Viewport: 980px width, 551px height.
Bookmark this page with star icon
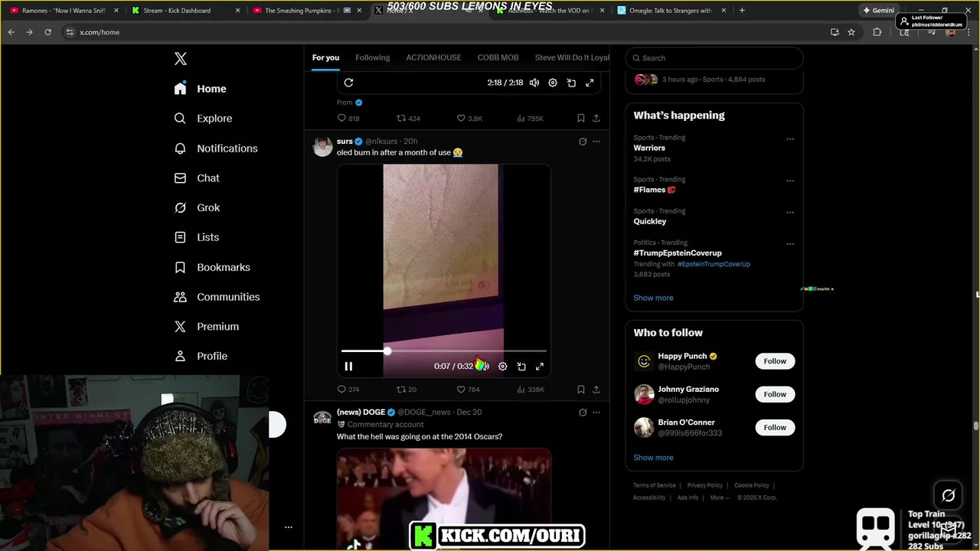tap(851, 32)
